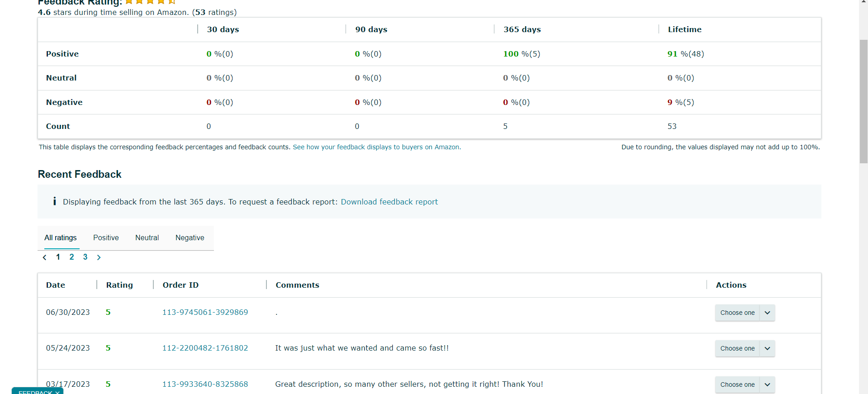This screenshot has width=868, height=394.
Task: Click the page vertical scrollbar thumb
Action: [863, 101]
